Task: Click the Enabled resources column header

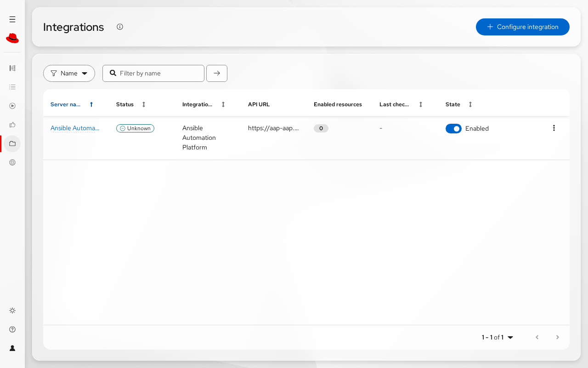Action: (x=338, y=104)
